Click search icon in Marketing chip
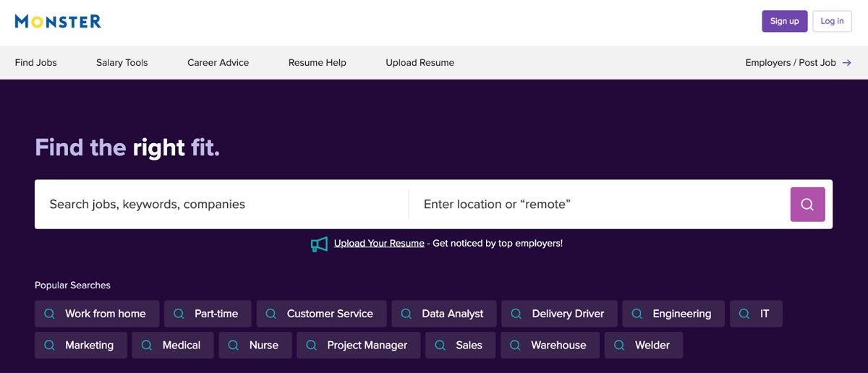Image resolution: width=868 pixels, height=373 pixels. [x=49, y=346]
